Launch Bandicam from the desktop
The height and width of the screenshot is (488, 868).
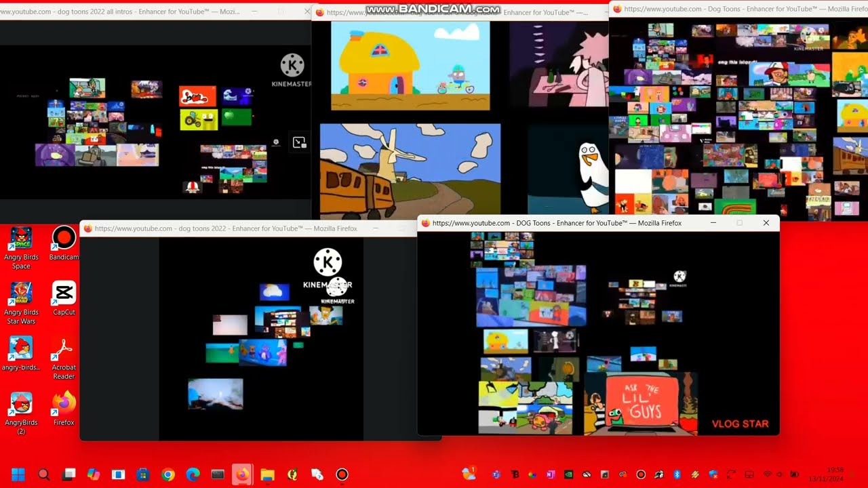[x=64, y=243]
